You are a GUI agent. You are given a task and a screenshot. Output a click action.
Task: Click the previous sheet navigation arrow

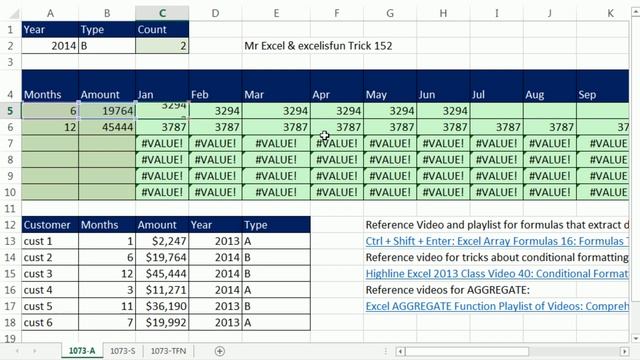17,351
